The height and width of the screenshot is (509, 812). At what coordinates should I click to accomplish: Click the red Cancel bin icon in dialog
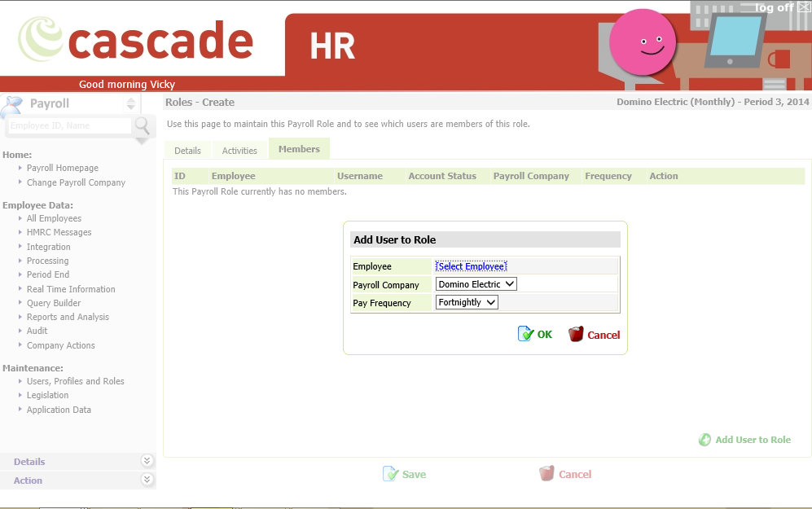click(576, 334)
